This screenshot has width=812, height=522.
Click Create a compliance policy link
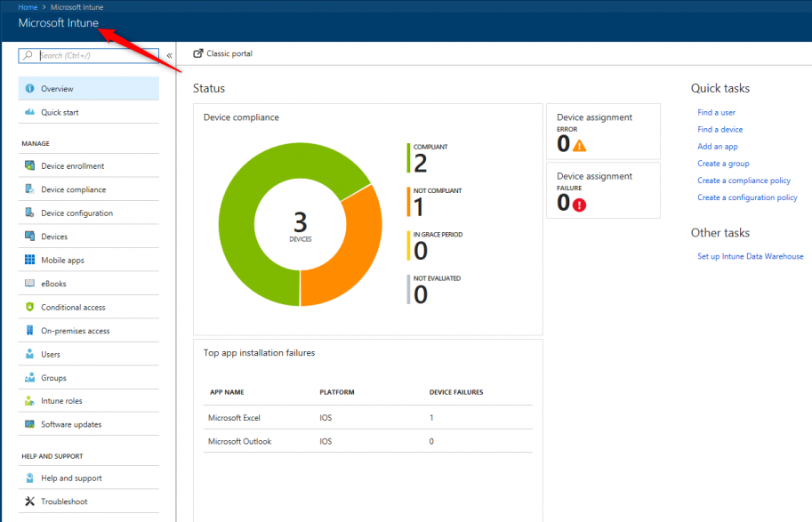(744, 181)
